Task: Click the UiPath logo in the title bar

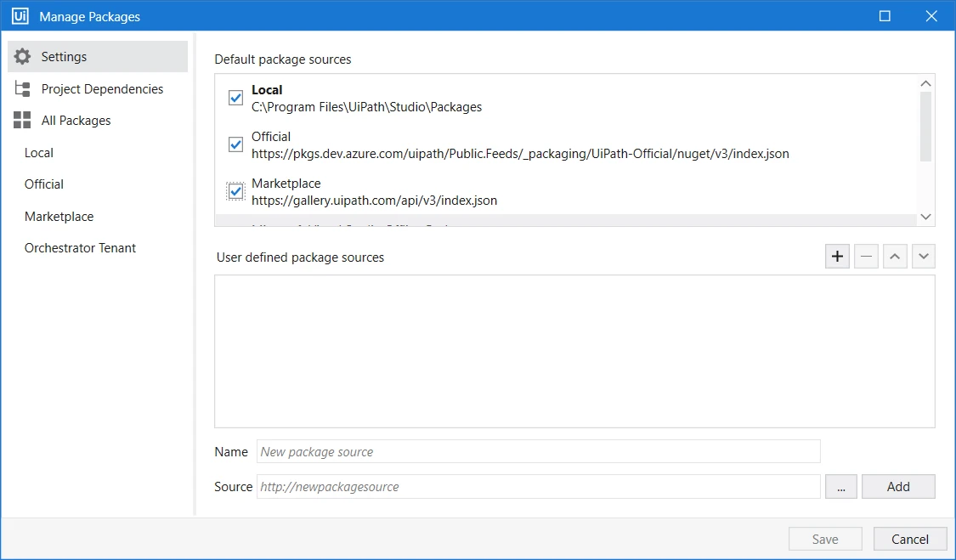Action: 20,16
